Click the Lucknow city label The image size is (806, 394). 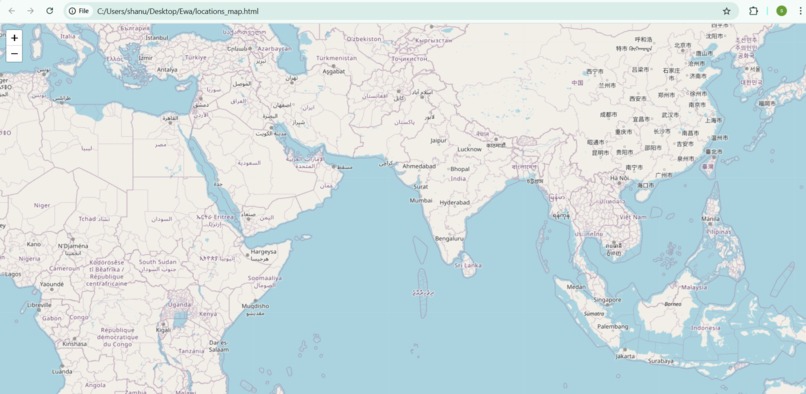tap(470, 149)
